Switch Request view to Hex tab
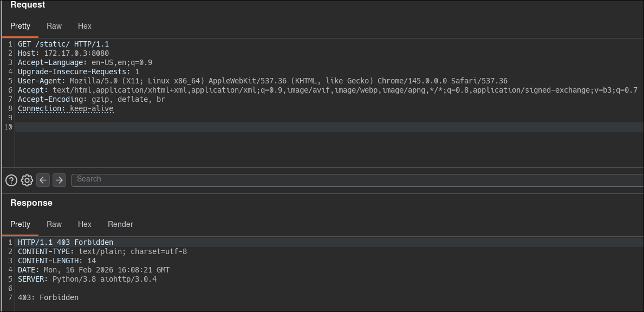 click(84, 26)
